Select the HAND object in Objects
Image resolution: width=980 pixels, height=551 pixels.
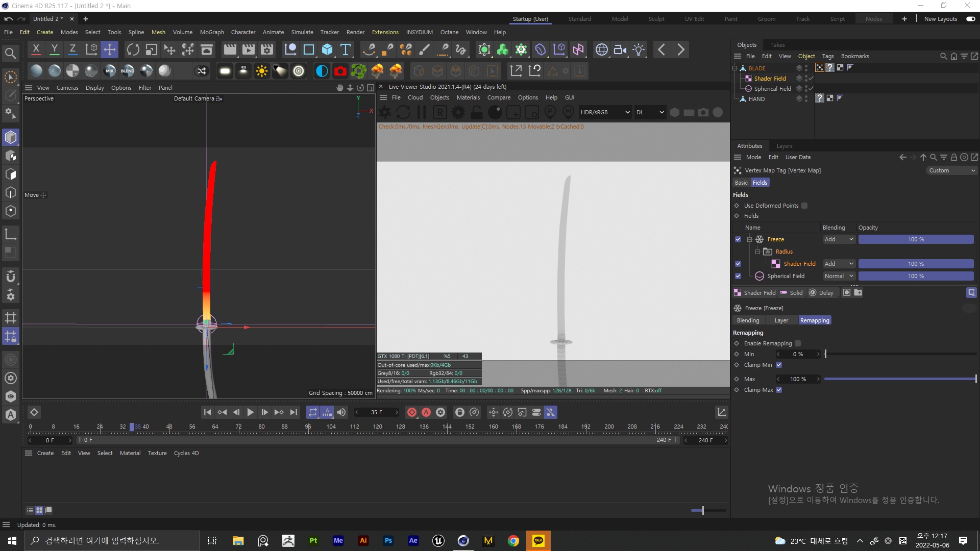756,99
